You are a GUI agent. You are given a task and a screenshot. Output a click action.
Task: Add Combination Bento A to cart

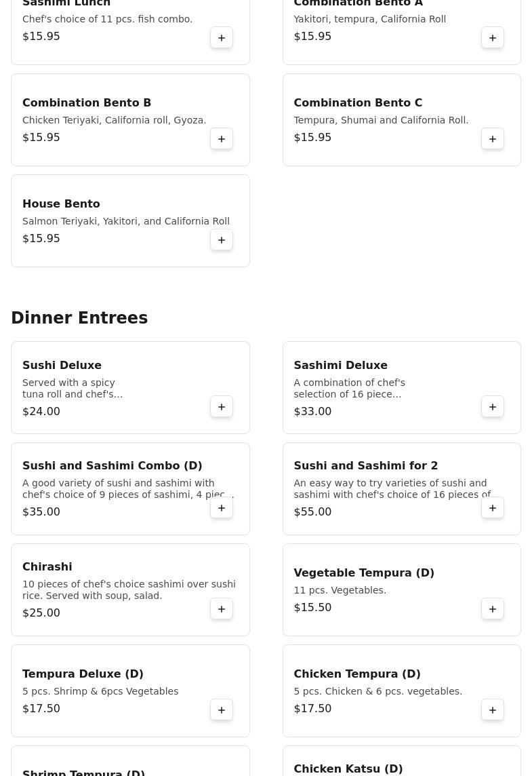pos(493,37)
